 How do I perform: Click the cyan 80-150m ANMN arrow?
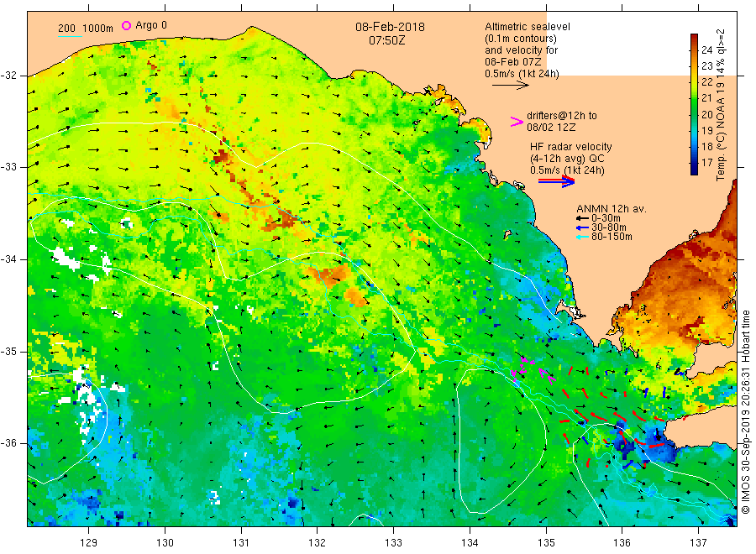[x=583, y=237]
